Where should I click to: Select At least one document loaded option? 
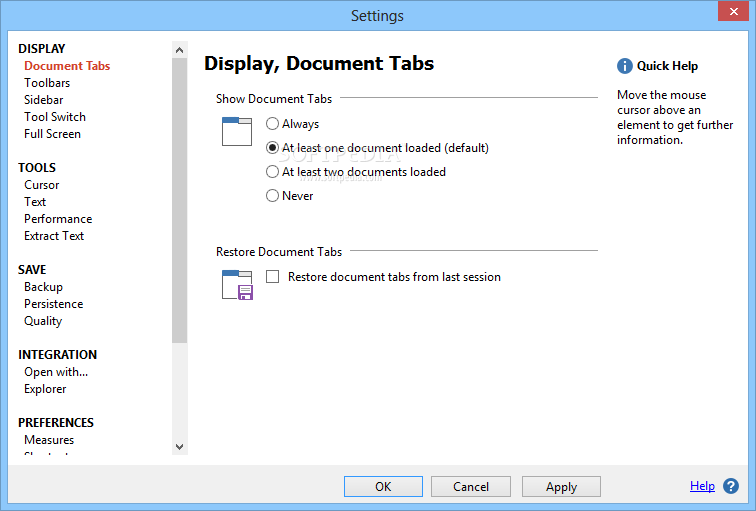[272, 148]
